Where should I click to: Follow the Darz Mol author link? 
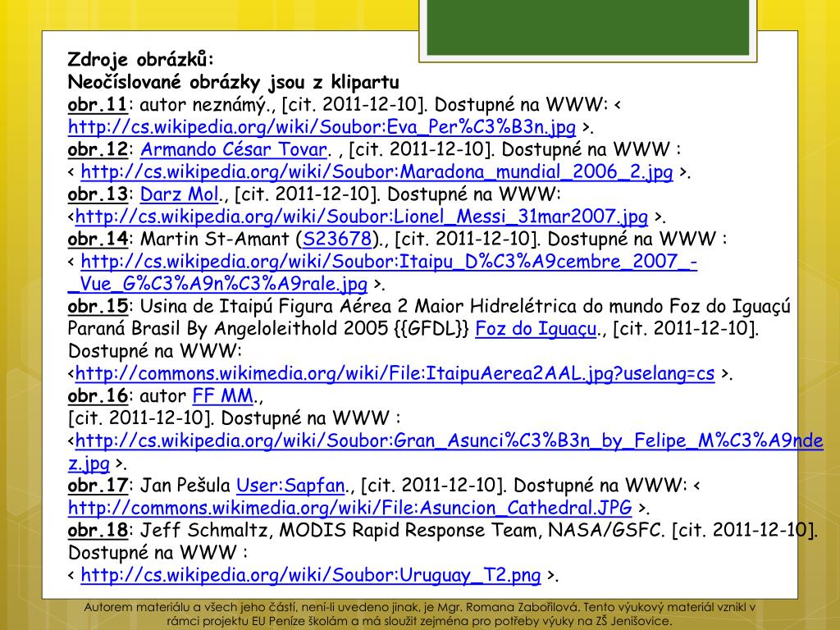(180, 194)
